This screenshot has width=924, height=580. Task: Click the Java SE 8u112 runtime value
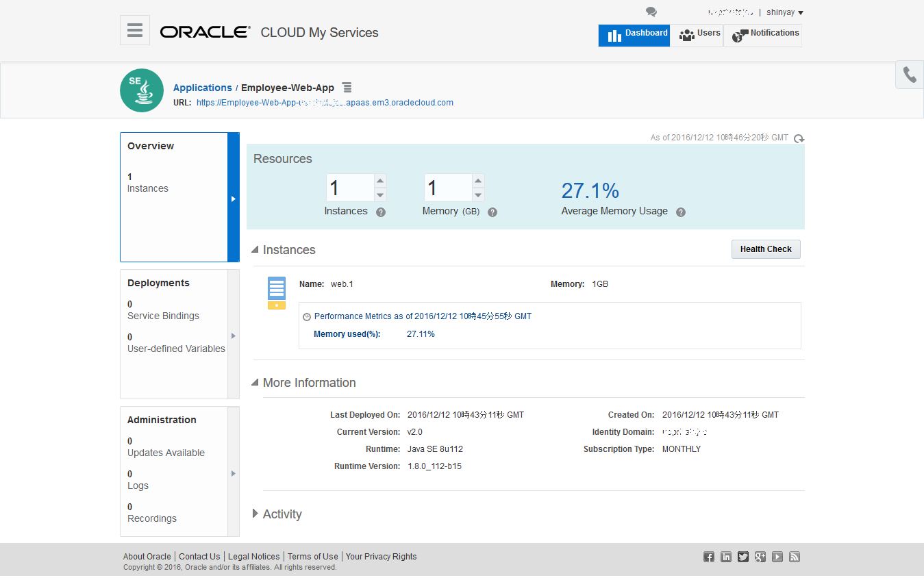pyautogui.click(x=435, y=449)
